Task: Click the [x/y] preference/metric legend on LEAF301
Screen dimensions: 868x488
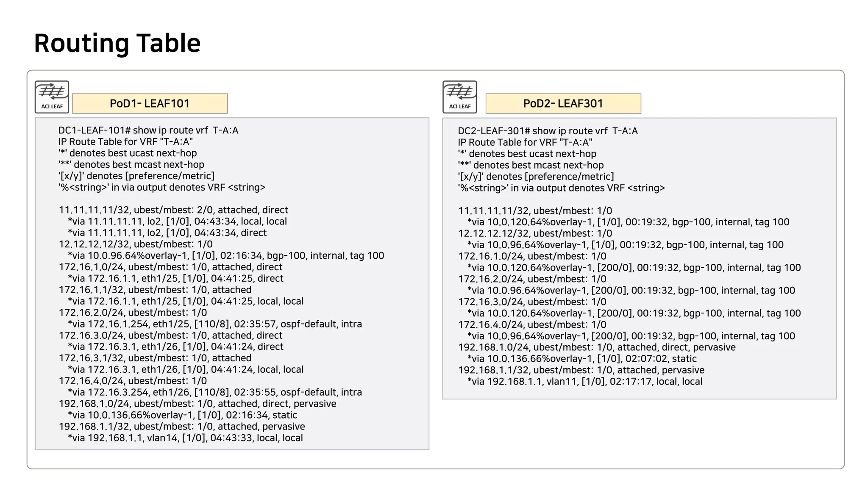Action: pos(536,176)
